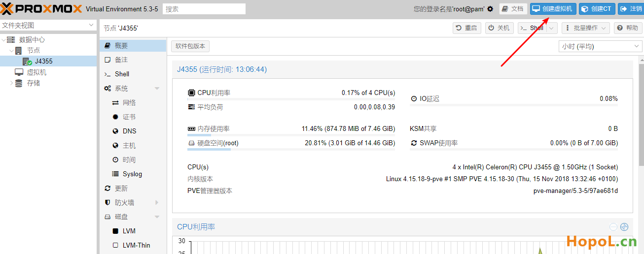
Task: Select 存储 in resource tree
Action: pyautogui.click(x=34, y=83)
